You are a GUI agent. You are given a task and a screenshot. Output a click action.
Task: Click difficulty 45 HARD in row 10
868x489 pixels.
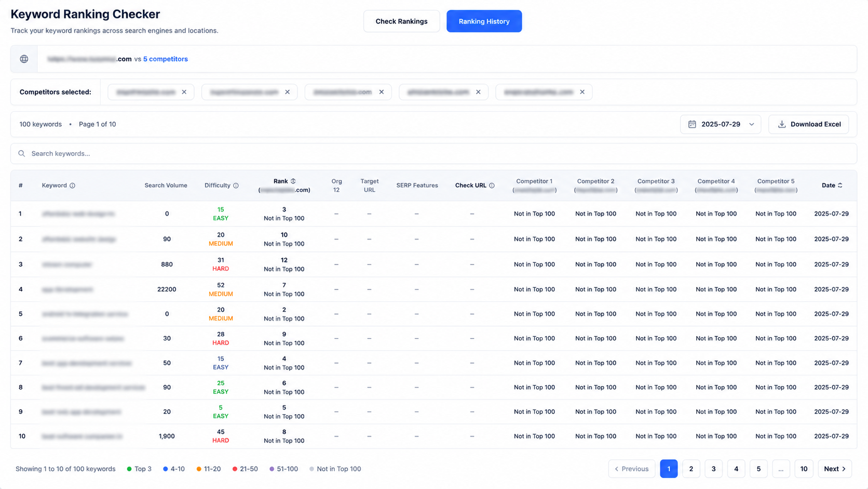[x=221, y=437]
